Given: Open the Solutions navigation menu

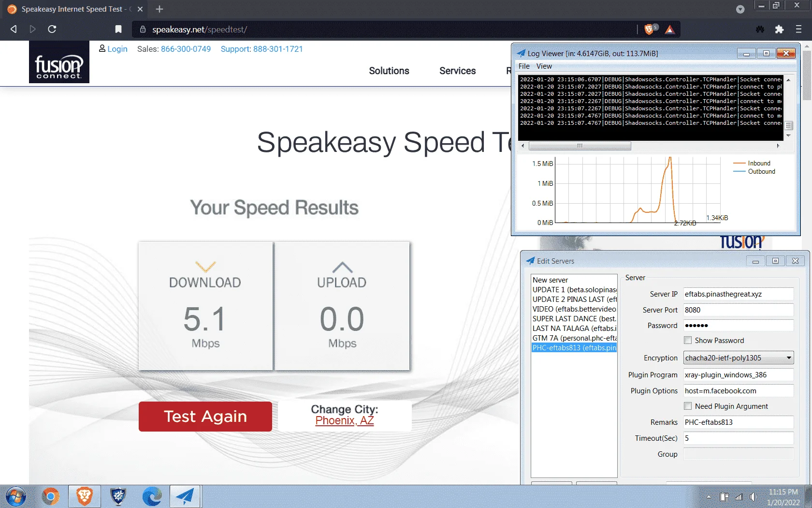Looking at the screenshot, I should pyautogui.click(x=389, y=71).
